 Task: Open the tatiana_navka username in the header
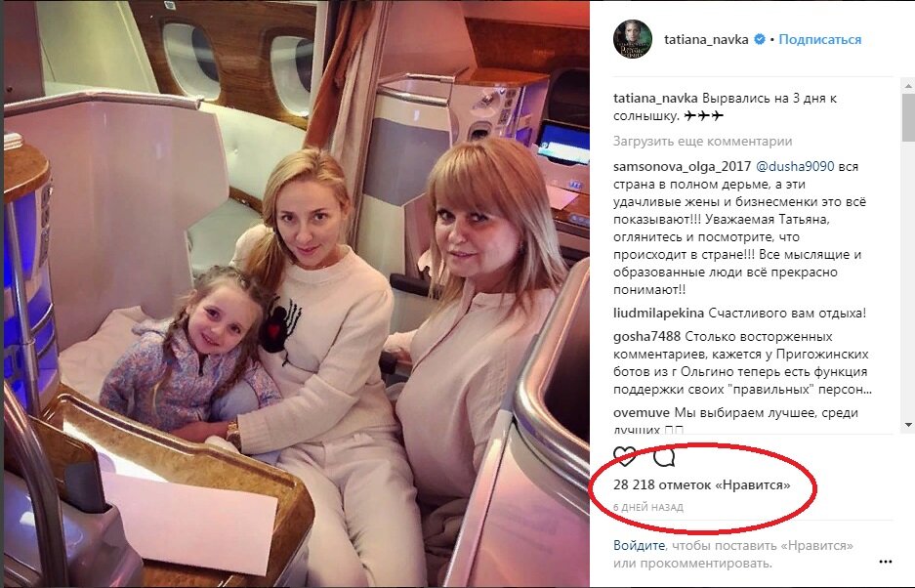(706, 40)
